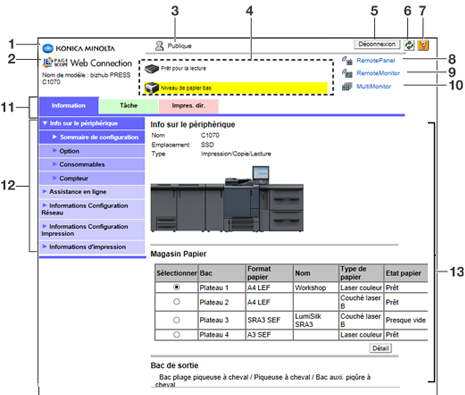
Task: Click Plateau 1 Laser couleur cell
Action: coord(361,288)
